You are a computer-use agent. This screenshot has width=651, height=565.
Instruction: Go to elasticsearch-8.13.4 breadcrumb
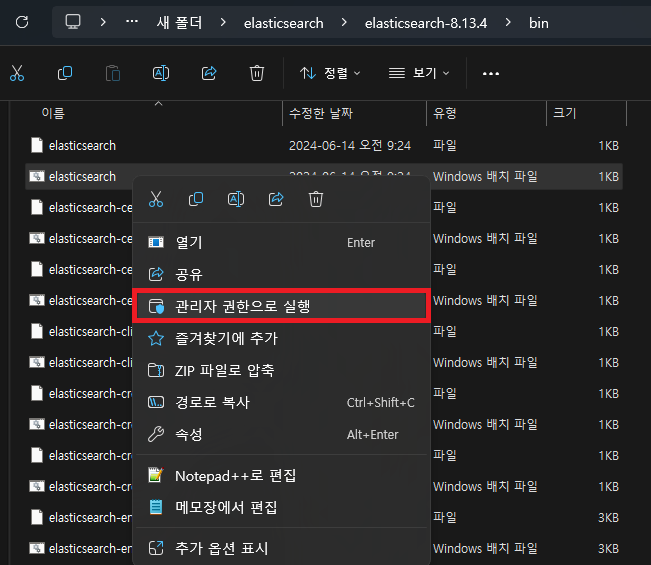coord(426,23)
